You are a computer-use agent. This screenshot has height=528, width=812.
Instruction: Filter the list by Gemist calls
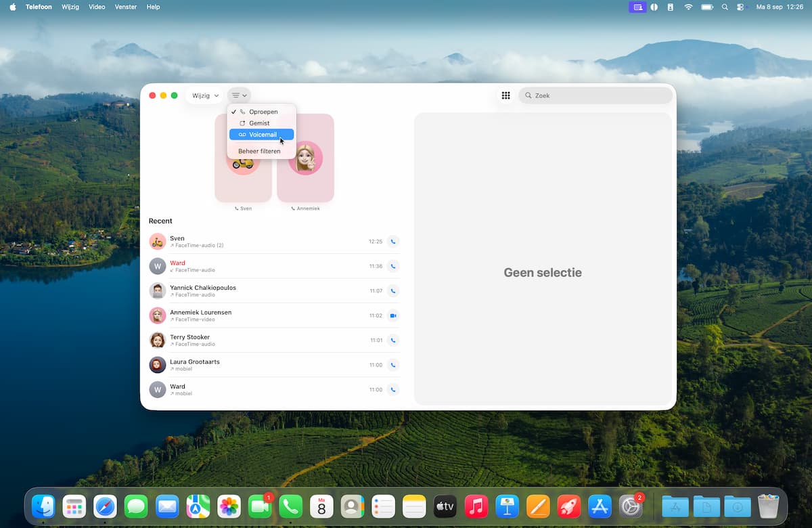click(259, 123)
